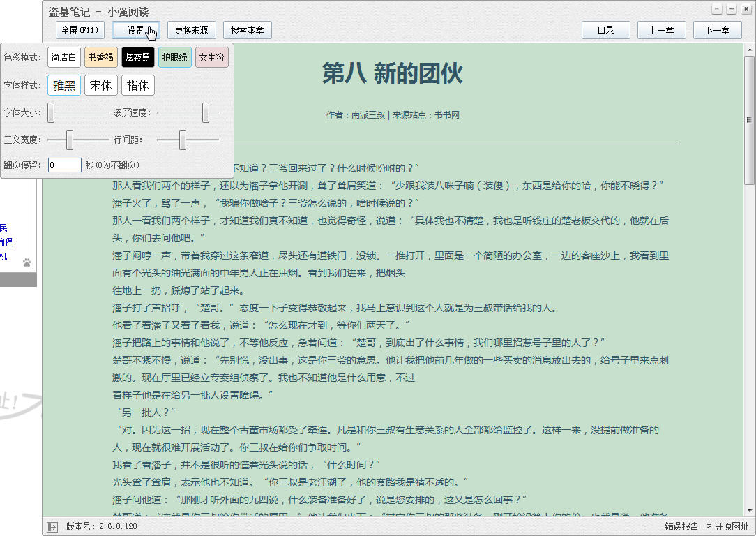Click the 滚屏速度 slider handle
Image resolution: width=756 pixels, height=536 pixels.
click(206, 112)
